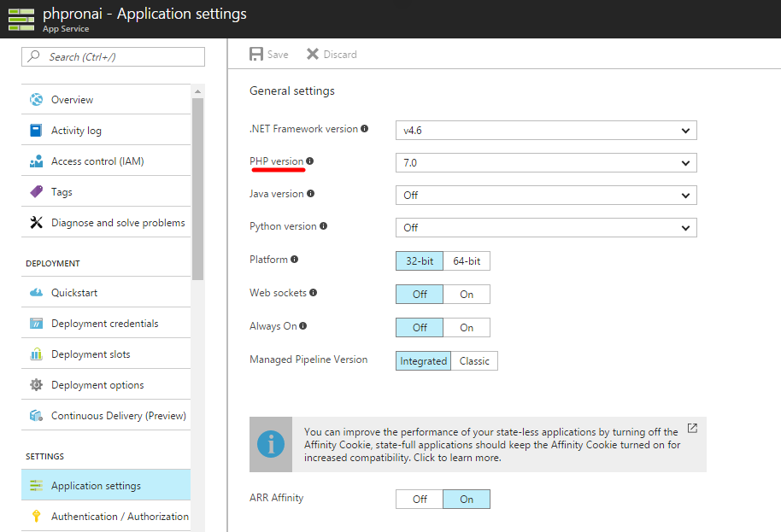Select the 32-bit platform option
781x532 pixels.
[x=420, y=260]
